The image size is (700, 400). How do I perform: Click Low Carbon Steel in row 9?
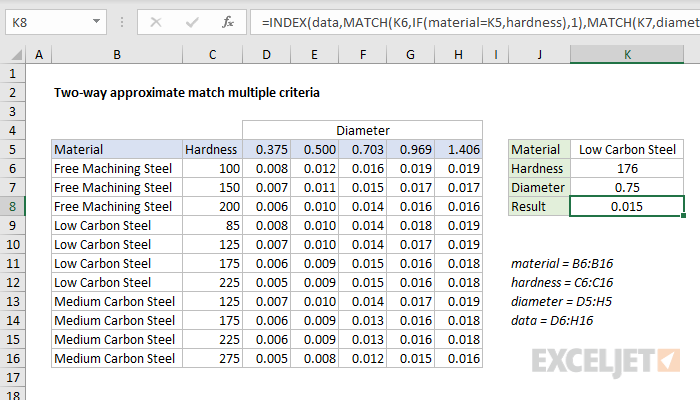pos(117,225)
